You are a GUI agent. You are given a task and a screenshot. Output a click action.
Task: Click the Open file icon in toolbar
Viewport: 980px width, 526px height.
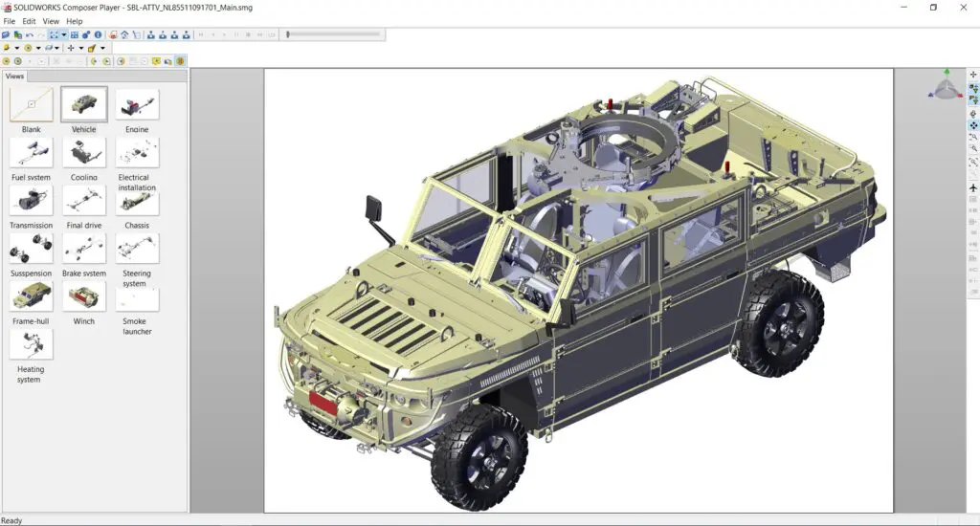tap(6, 34)
